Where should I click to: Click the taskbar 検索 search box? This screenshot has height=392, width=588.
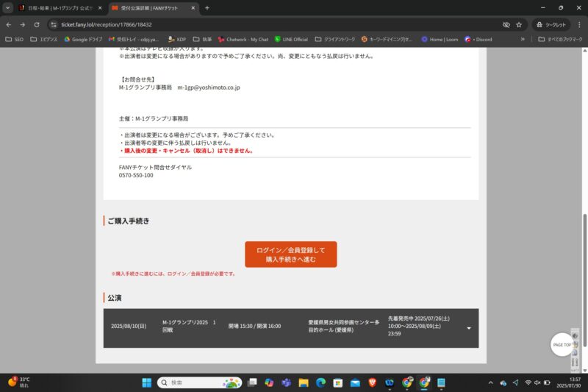(x=199, y=382)
